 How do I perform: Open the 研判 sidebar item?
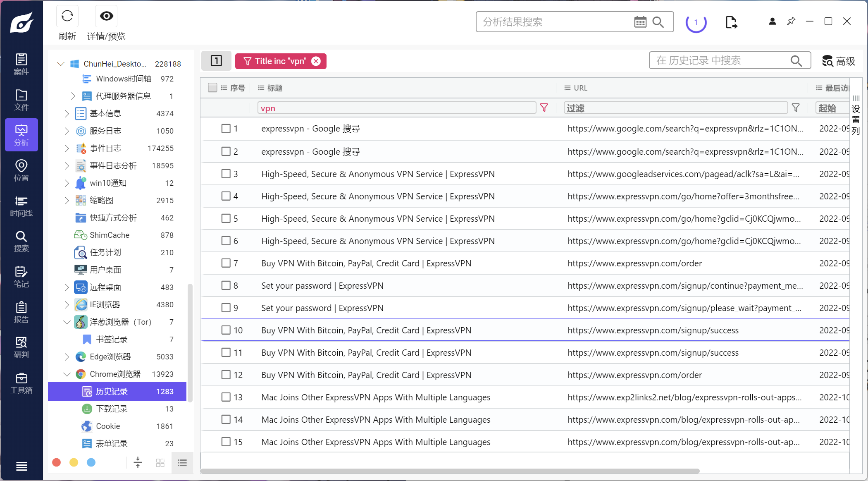tap(21, 347)
